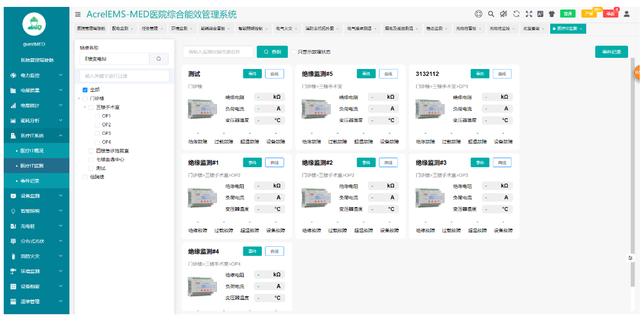Expand the 电力监控 sidebar menu
This screenshot has width=644, height=319.
[x=34, y=75]
